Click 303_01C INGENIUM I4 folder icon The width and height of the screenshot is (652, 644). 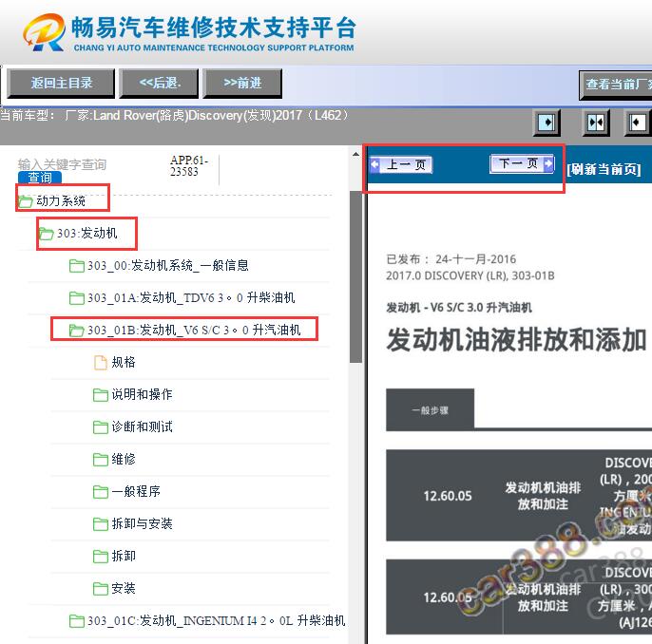pyautogui.click(x=76, y=621)
